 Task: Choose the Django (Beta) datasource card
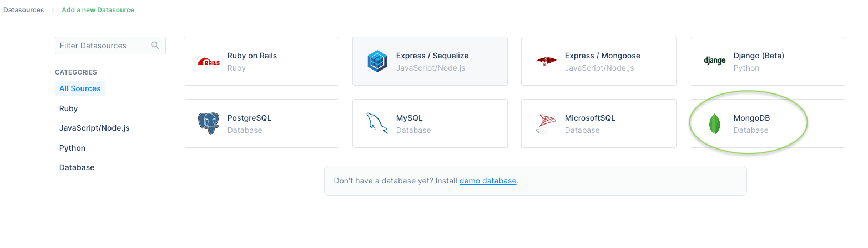click(x=768, y=61)
